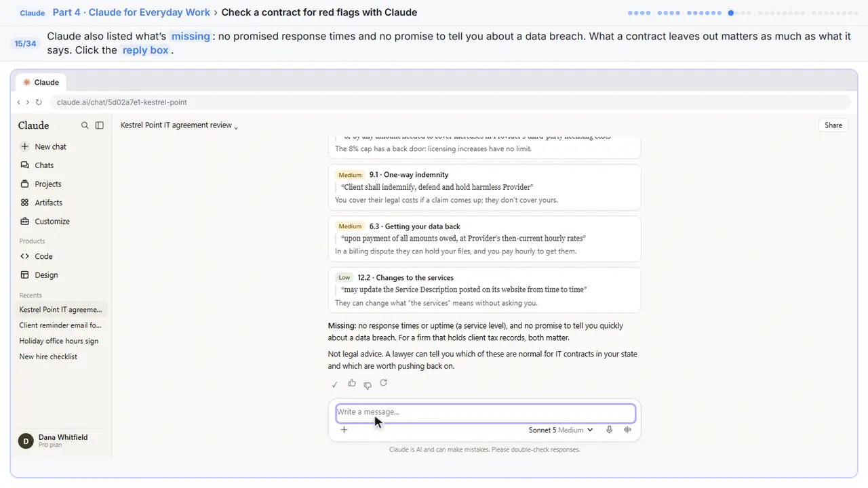The height and width of the screenshot is (488, 868).
Task: Collapse the sidebar with the panel icon
Action: [x=100, y=125]
